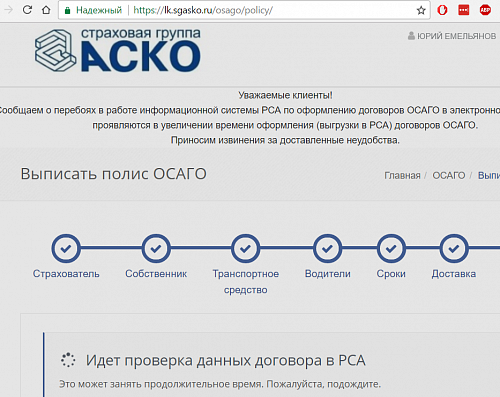Bookmark this page with the star icon
The width and height of the screenshot is (500, 397).
(x=421, y=11)
